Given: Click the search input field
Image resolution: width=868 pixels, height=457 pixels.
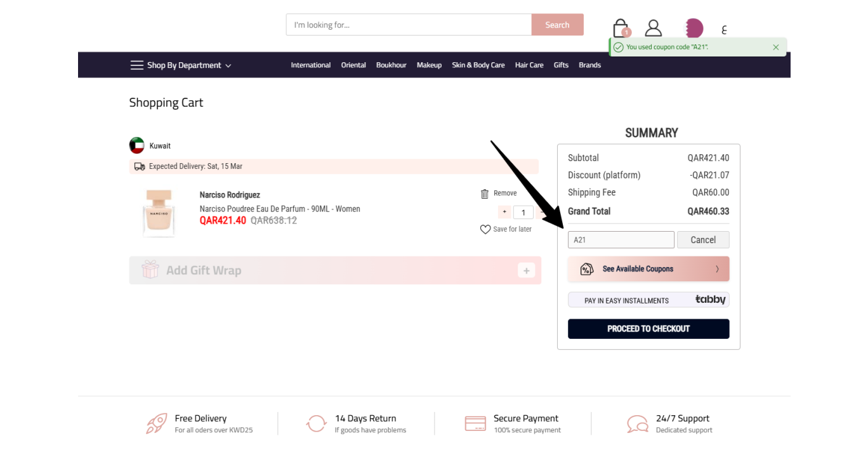Looking at the screenshot, I should (409, 25).
